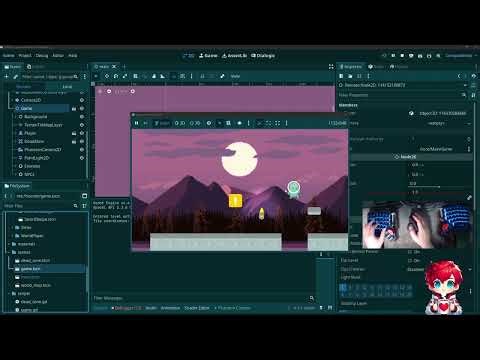
Task: Click the FileSystem sort files icon
Action: pos(85,206)
